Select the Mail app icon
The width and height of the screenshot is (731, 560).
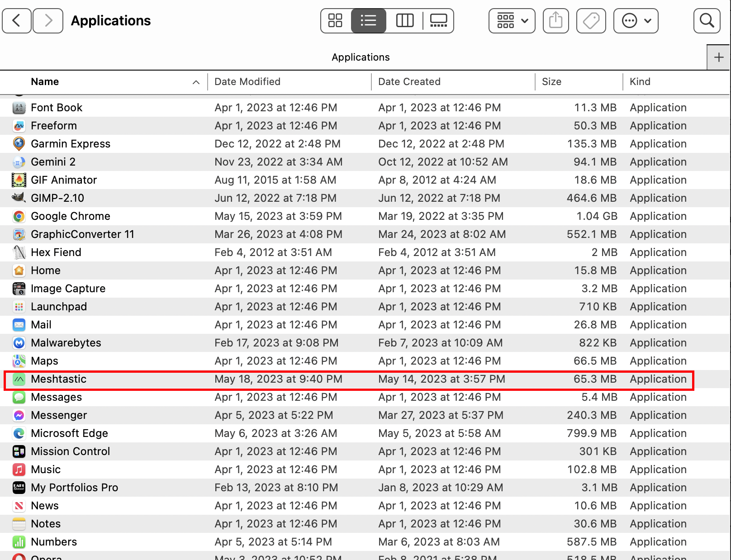click(x=19, y=325)
